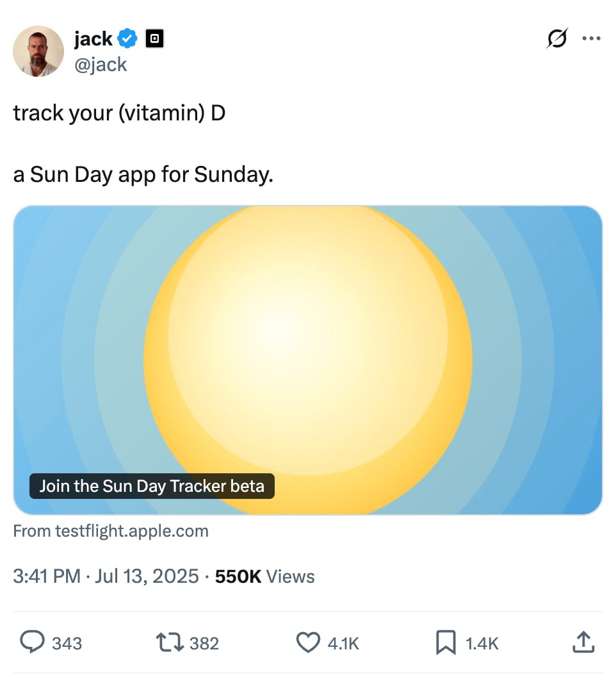The image size is (616, 684).
Task: Follow the "From testflight.apple.com" source link
Action: click(111, 531)
